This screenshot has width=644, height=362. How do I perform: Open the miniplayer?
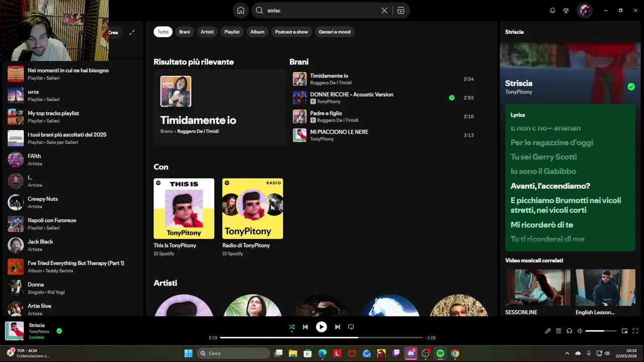(x=624, y=331)
